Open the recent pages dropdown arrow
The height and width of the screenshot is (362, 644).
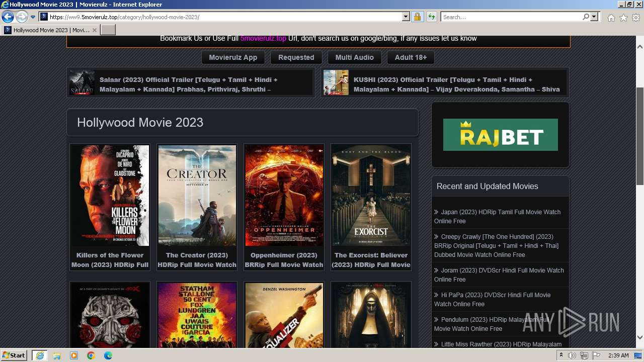click(33, 17)
